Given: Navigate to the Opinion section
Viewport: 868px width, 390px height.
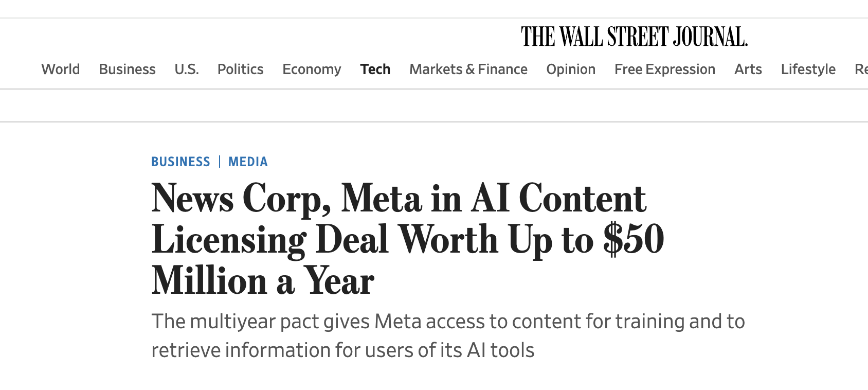Looking at the screenshot, I should point(571,69).
